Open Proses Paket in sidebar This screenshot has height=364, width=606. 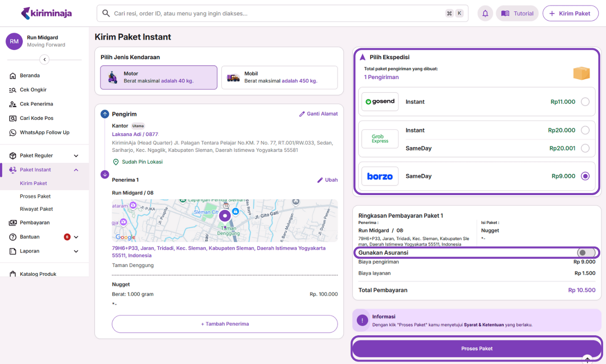coord(35,196)
